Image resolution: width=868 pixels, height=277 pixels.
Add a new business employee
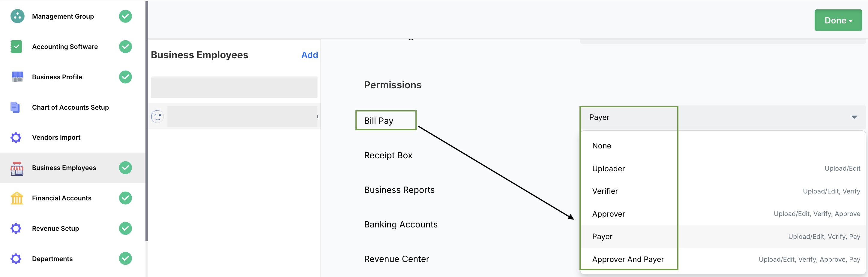click(x=309, y=55)
